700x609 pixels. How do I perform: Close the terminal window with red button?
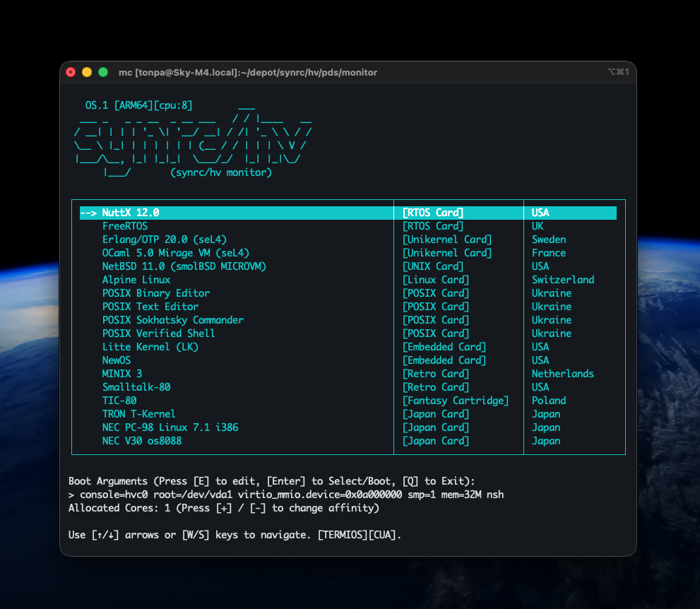point(71,72)
